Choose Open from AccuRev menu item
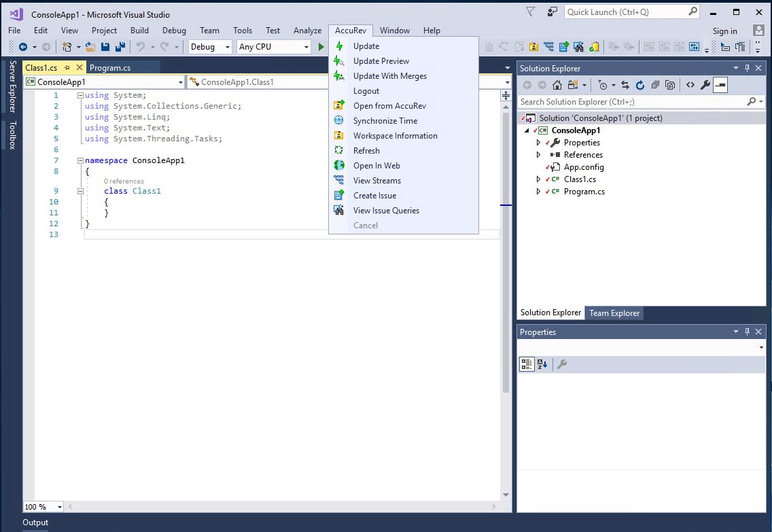Viewport: 772px width, 532px height. (x=404, y=106)
